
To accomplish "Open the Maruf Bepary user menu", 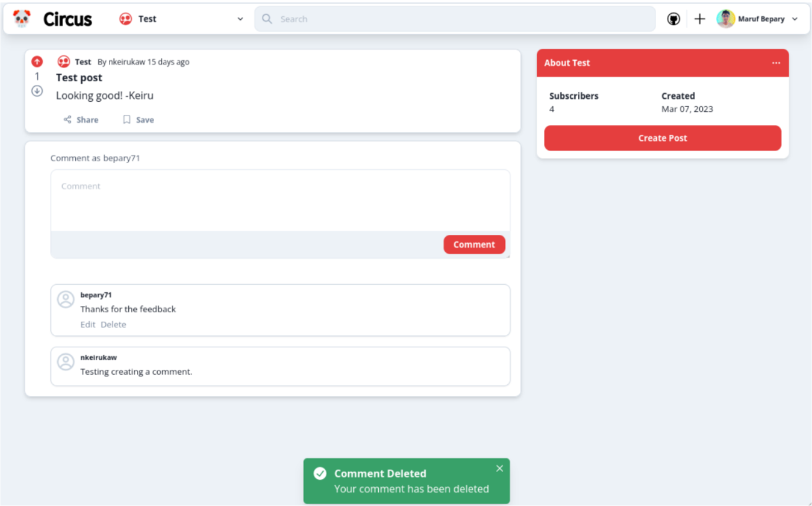I will coord(757,19).
